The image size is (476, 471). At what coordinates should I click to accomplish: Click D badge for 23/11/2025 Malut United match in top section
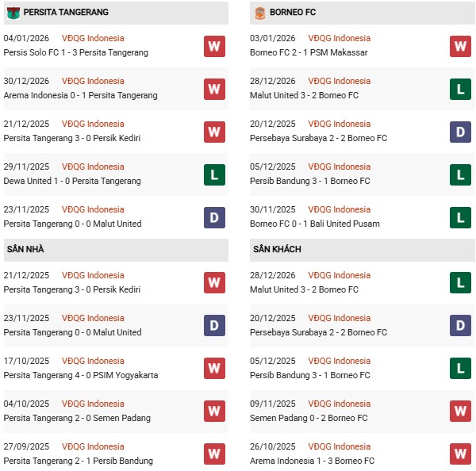tap(214, 217)
